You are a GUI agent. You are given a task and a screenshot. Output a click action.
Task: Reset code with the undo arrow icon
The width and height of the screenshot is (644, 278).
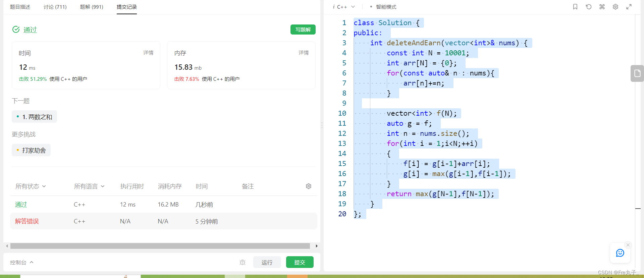(589, 7)
